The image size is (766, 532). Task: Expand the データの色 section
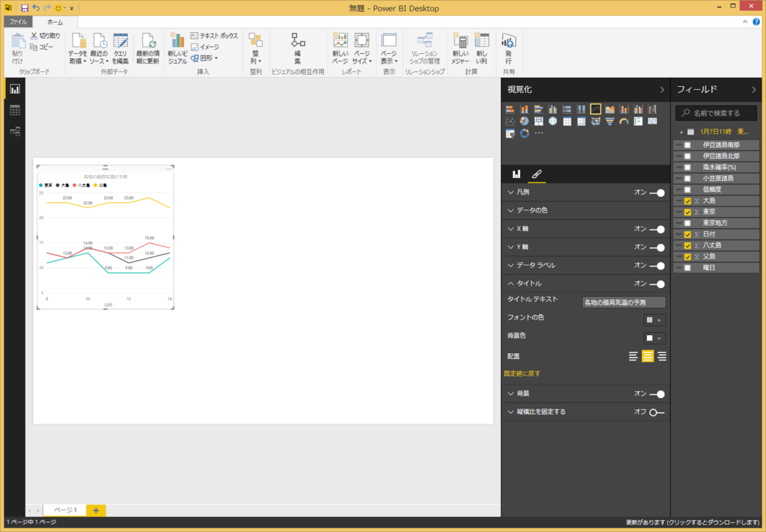pyautogui.click(x=510, y=210)
